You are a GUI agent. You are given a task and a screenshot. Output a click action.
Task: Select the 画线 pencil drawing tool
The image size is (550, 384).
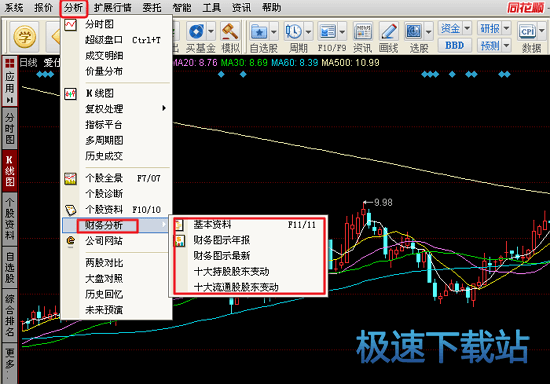click(389, 32)
